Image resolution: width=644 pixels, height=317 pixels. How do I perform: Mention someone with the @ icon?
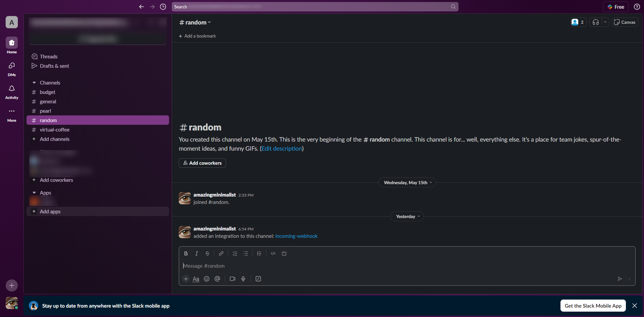(x=217, y=279)
